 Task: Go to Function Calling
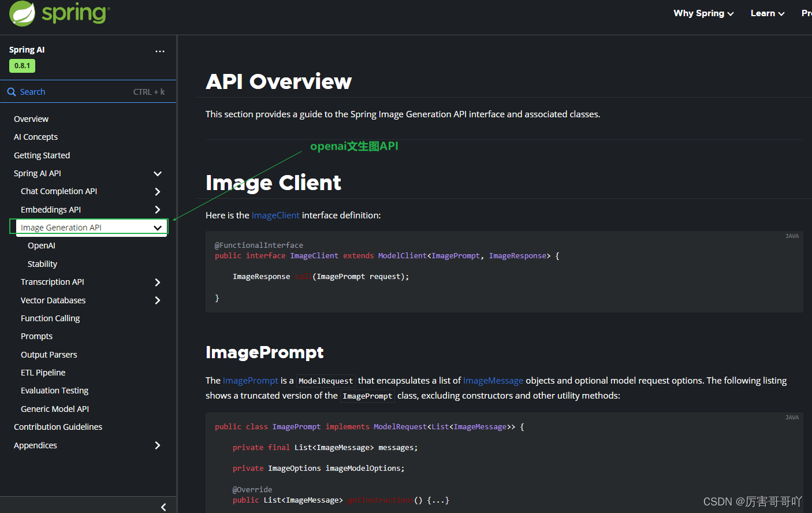50,318
